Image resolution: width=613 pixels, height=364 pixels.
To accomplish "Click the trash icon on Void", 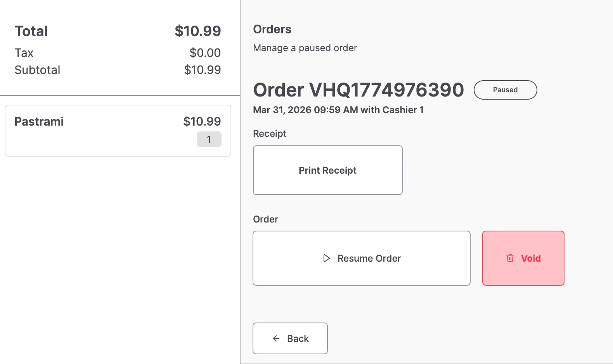I will pyautogui.click(x=510, y=258).
